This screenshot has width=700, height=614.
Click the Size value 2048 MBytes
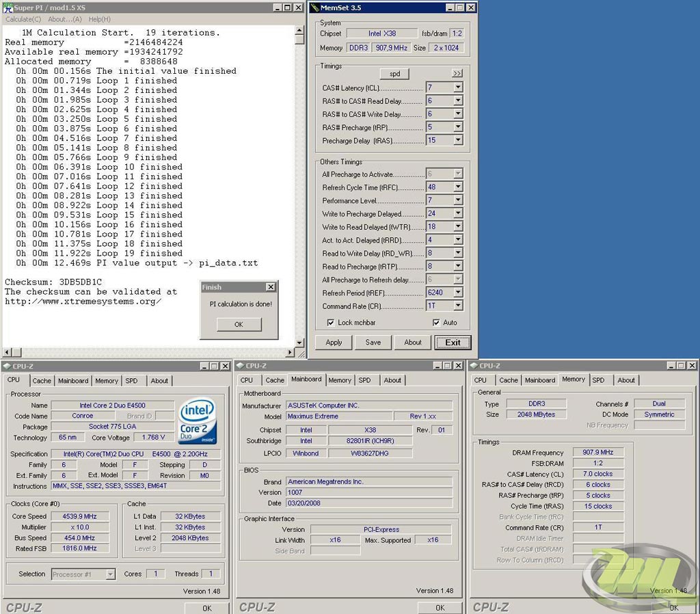tap(536, 414)
